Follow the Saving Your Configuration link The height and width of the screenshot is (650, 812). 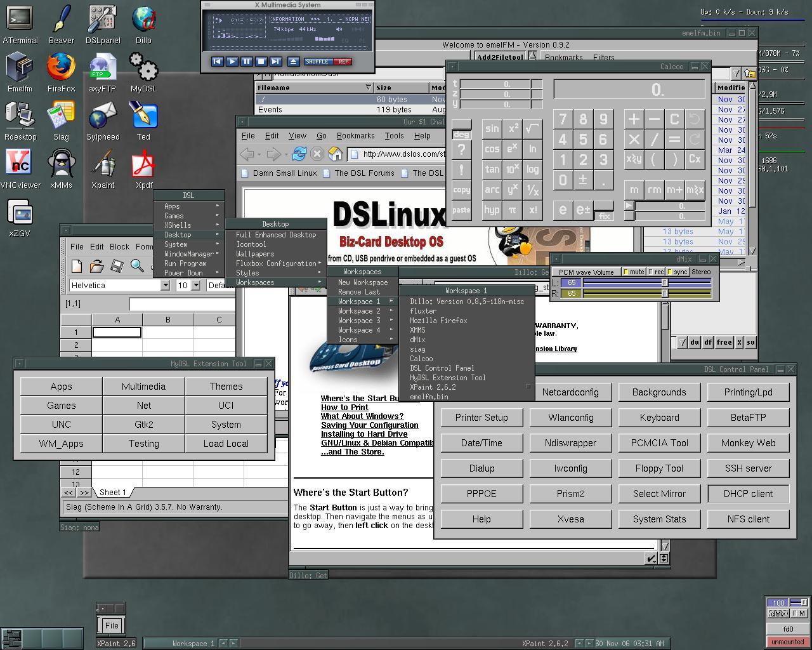click(369, 425)
